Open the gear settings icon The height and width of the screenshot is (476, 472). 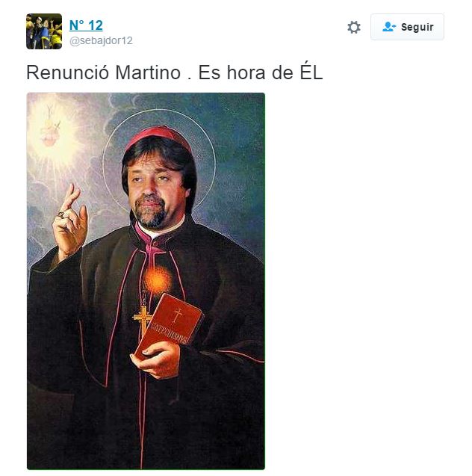pyautogui.click(x=354, y=27)
